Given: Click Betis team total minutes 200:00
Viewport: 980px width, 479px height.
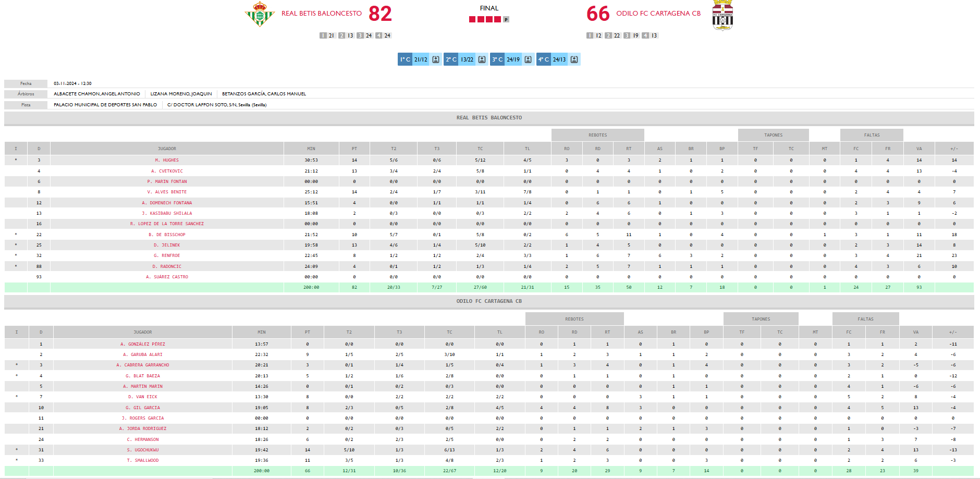Looking at the screenshot, I should (311, 287).
